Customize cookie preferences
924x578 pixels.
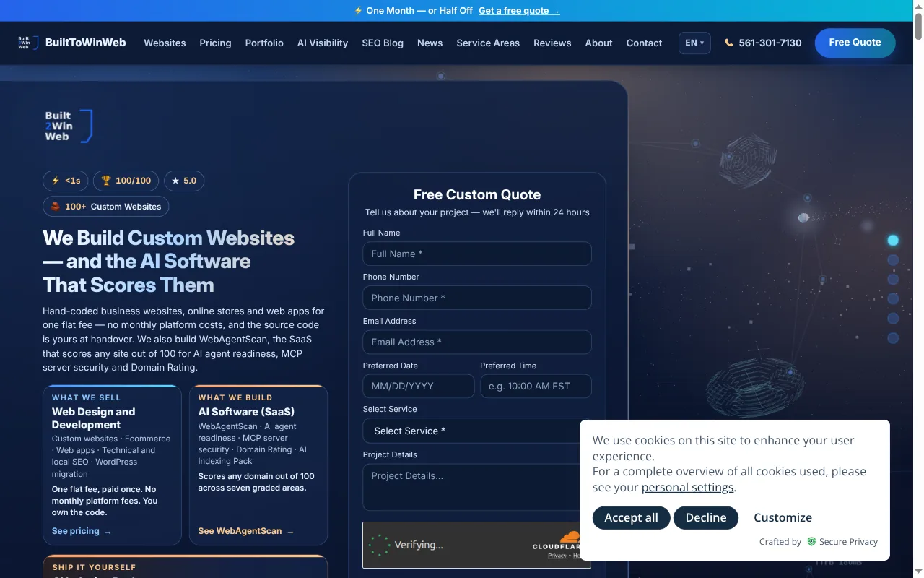(783, 517)
